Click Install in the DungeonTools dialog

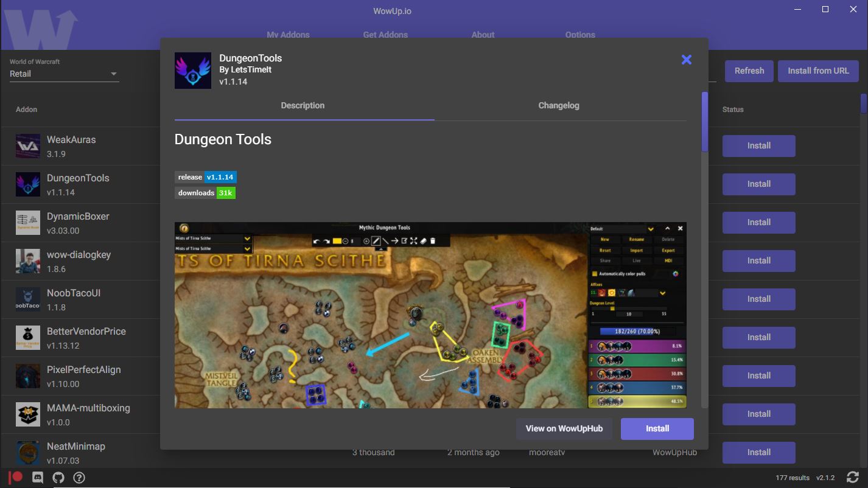(x=657, y=428)
